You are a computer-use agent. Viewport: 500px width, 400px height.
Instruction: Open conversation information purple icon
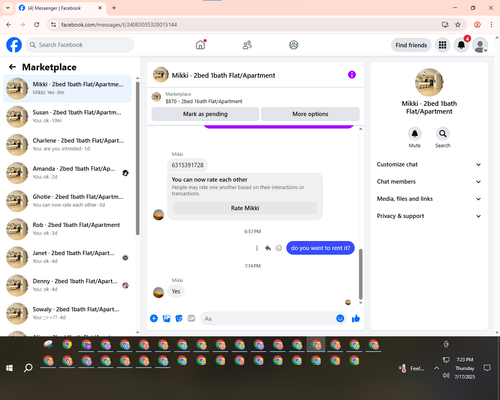tap(352, 75)
